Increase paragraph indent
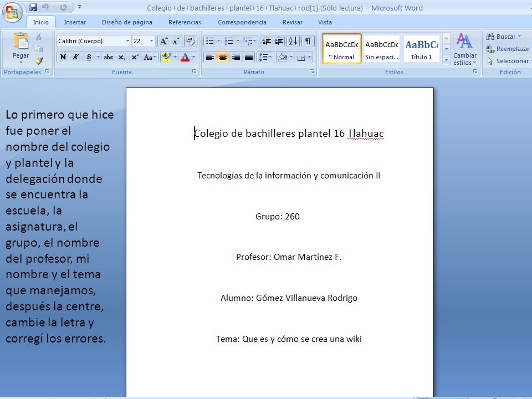The image size is (532, 399). [x=279, y=41]
